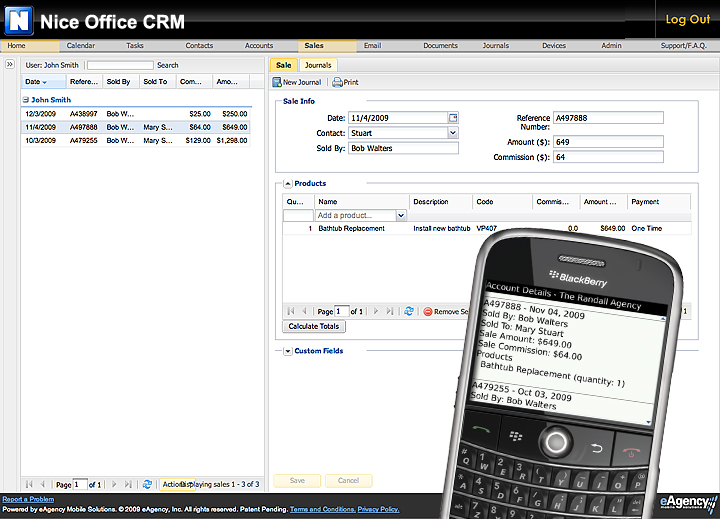Screen dimensions: 720x519
Task: Click the Cancel button
Action: pyautogui.click(x=349, y=480)
